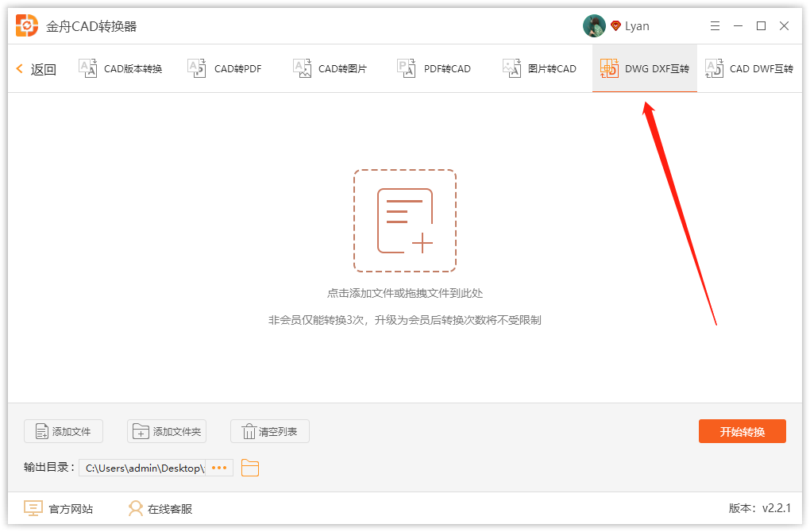The height and width of the screenshot is (532, 810).
Task: Switch to PDF转CAD tab
Action: (x=434, y=69)
